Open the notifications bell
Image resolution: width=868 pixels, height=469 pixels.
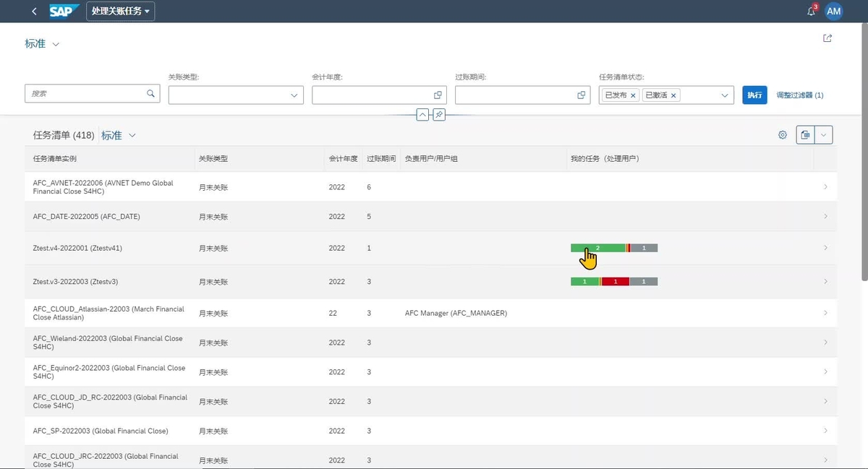[x=811, y=12]
